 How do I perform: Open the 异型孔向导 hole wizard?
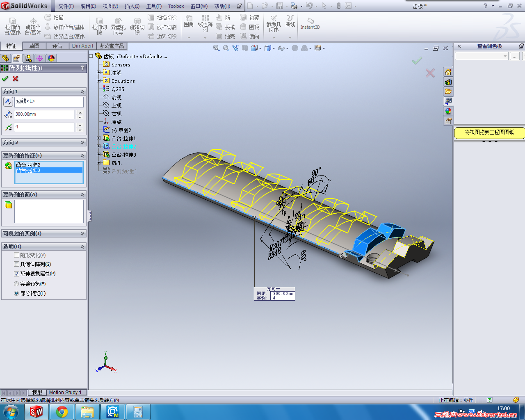(x=118, y=27)
